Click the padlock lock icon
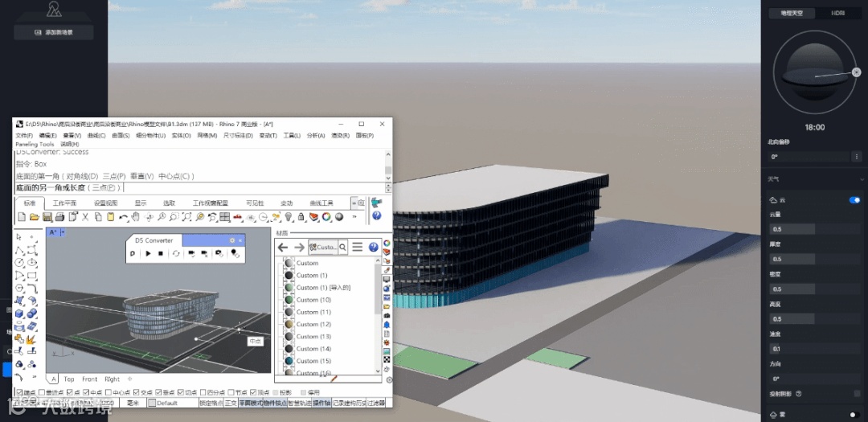 coord(301,217)
